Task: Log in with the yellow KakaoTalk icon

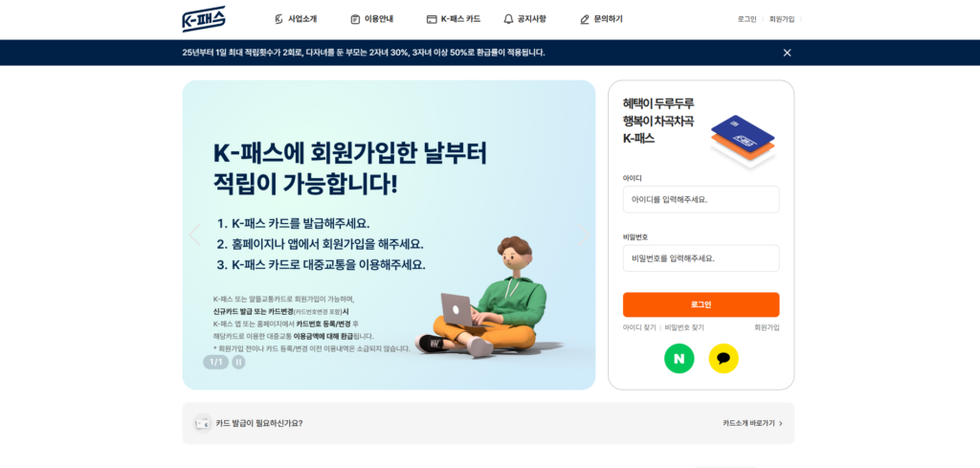Action: [724, 359]
